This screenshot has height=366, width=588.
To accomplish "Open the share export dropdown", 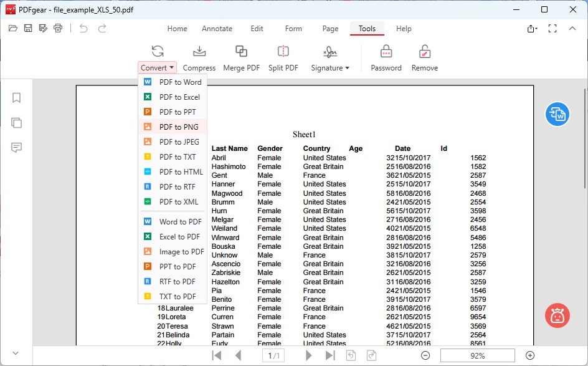I will (531, 28).
